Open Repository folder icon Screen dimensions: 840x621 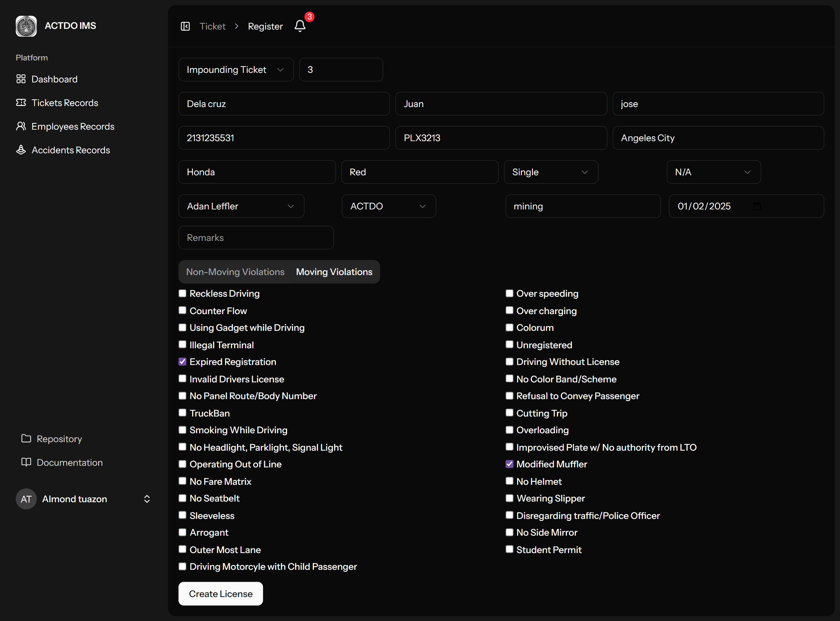click(x=26, y=439)
